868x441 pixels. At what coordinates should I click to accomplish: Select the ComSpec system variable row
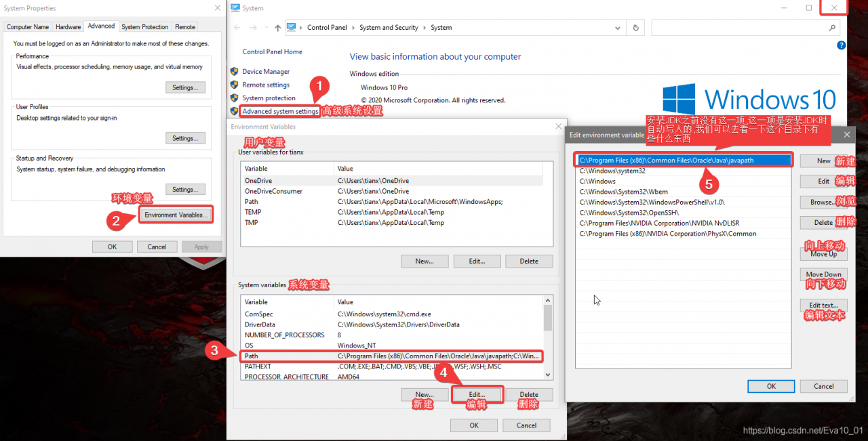pyautogui.click(x=392, y=314)
